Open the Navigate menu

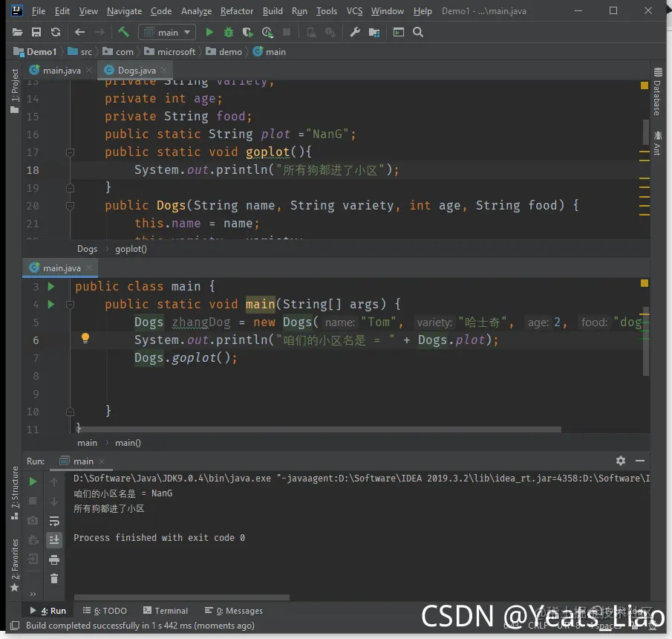(x=124, y=10)
